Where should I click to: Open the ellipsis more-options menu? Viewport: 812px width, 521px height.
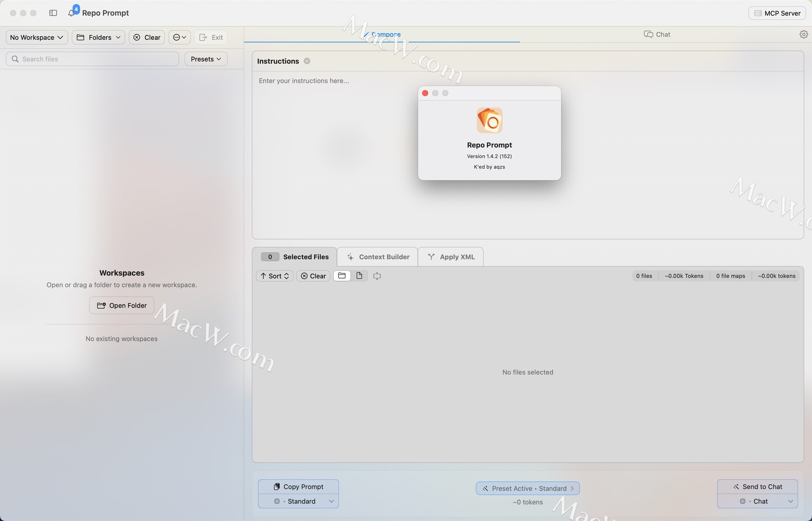pos(179,37)
